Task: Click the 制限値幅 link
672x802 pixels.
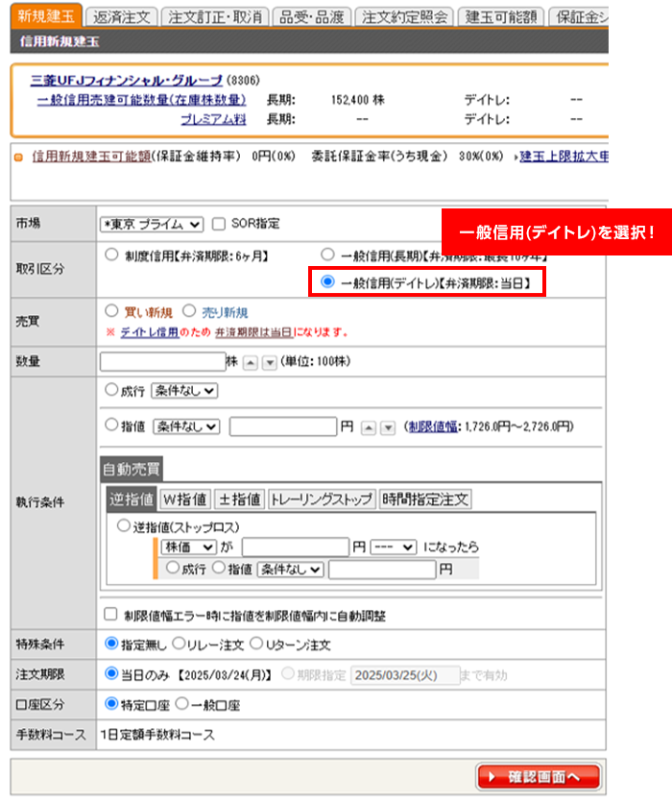Action: 432,427
